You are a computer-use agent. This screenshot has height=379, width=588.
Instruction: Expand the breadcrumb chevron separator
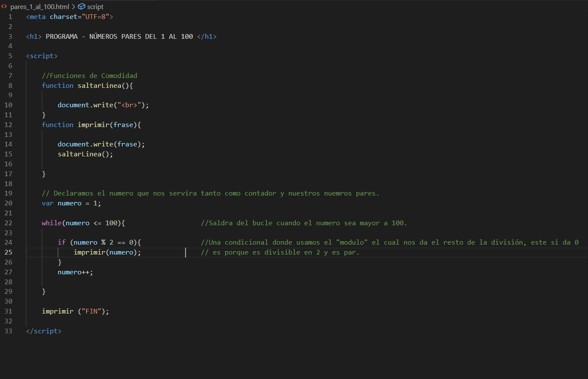73,7
